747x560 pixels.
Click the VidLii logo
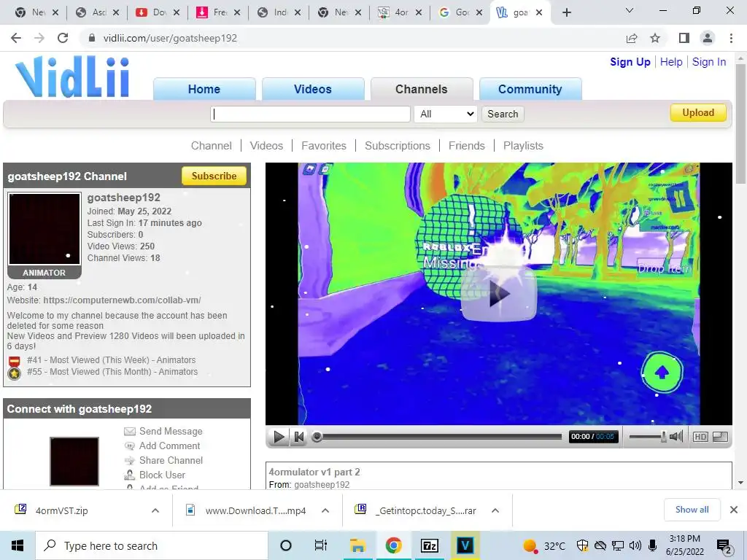72,77
